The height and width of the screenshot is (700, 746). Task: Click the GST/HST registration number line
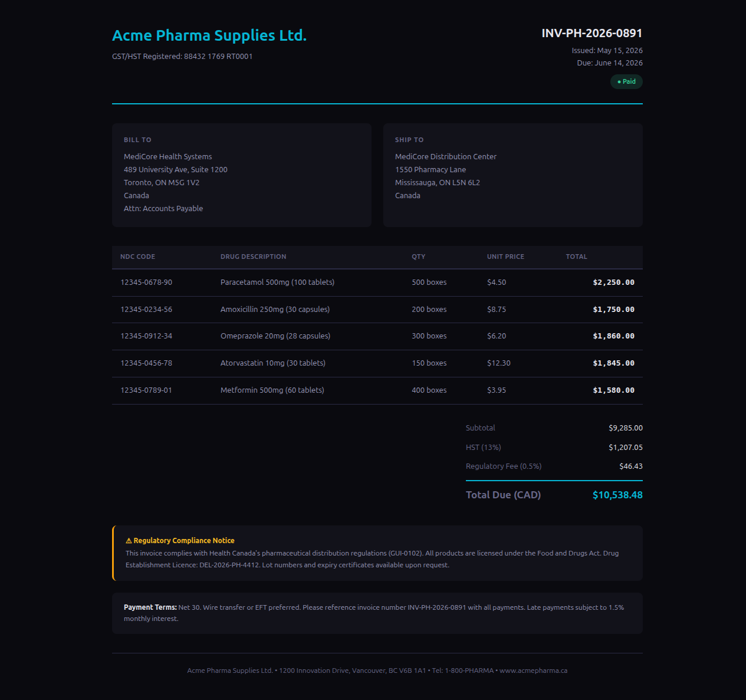[x=182, y=57]
